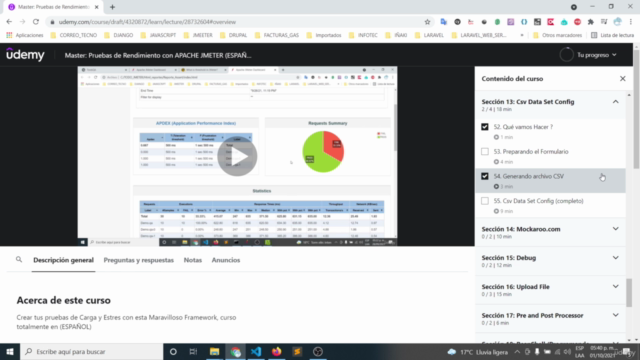The height and width of the screenshot is (360, 640).
Task: Open the Google Translate extension icon
Action: tap(444, 22)
